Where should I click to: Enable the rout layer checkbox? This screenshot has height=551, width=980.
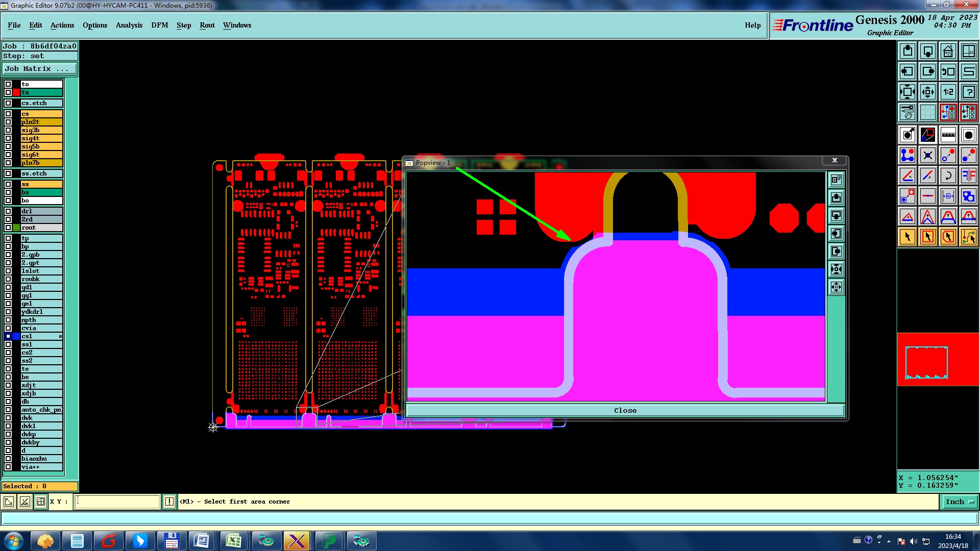[x=8, y=228]
